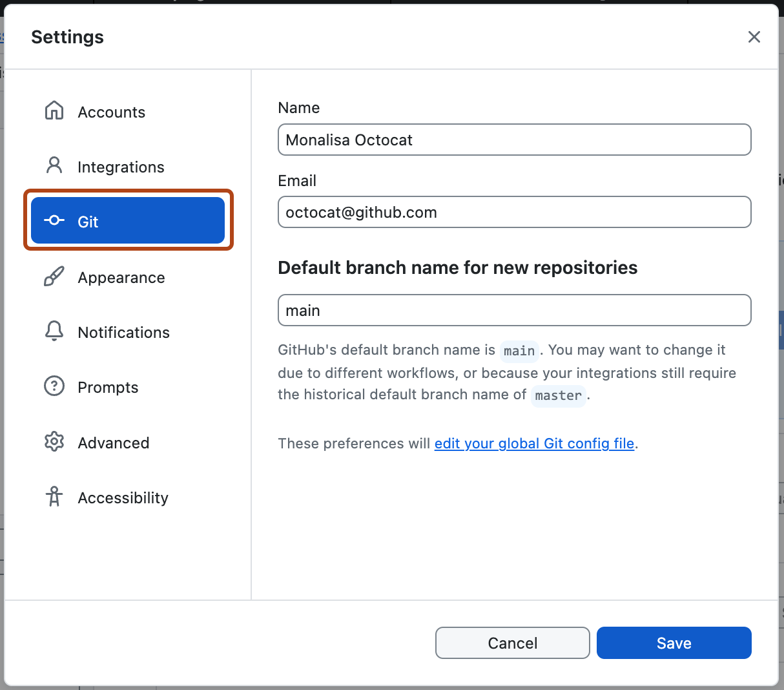Switch to the Integrations section
Screen dimensions: 784x690
tap(121, 167)
